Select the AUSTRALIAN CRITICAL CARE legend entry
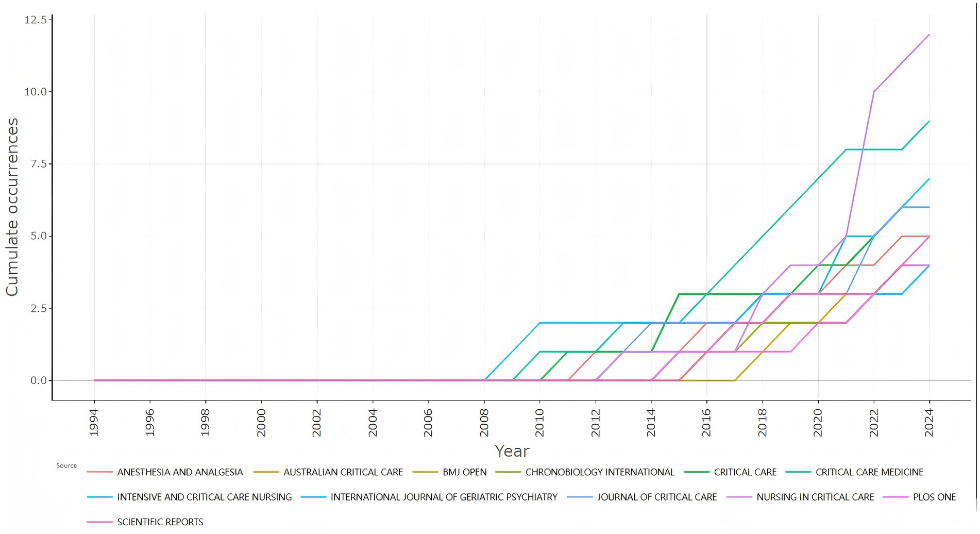 pyautogui.click(x=328, y=472)
